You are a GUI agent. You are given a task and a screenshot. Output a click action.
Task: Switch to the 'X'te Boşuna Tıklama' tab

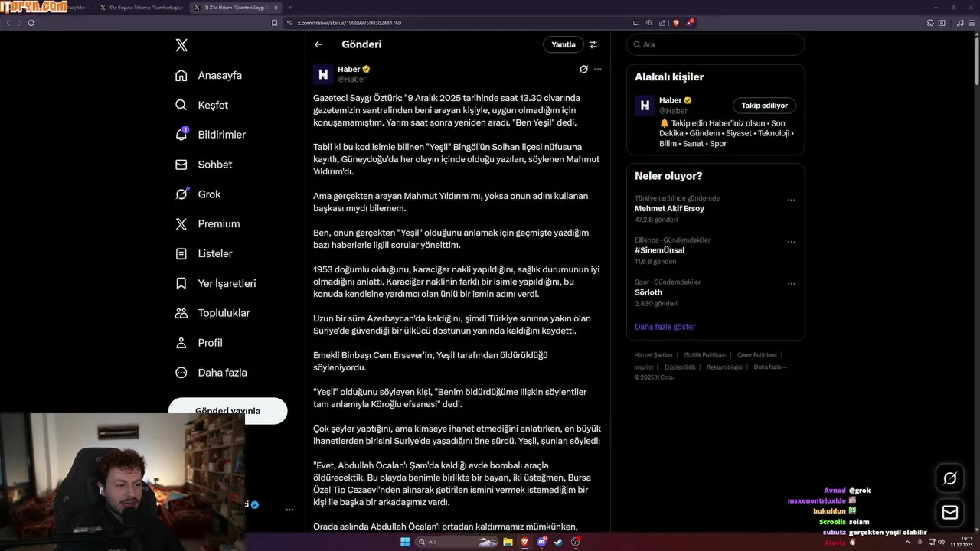pos(142,8)
